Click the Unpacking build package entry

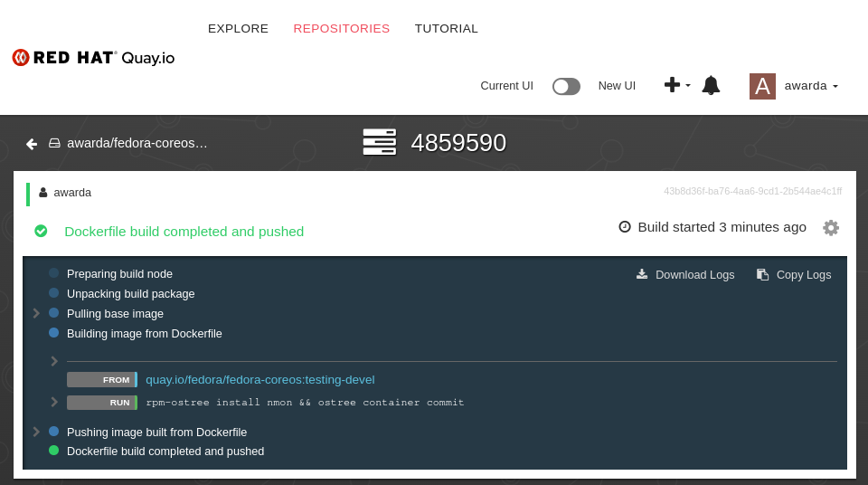pyautogui.click(x=130, y=294)
